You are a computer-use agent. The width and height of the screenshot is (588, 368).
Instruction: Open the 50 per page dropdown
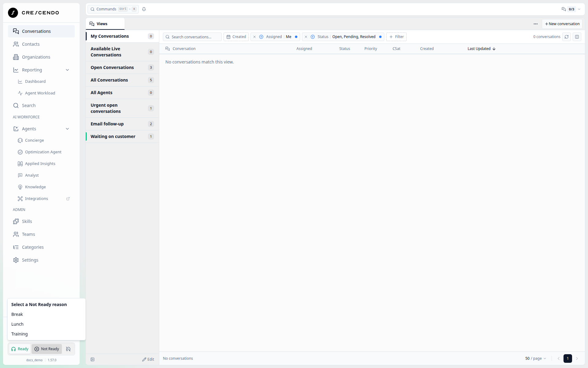pos(536,358)
